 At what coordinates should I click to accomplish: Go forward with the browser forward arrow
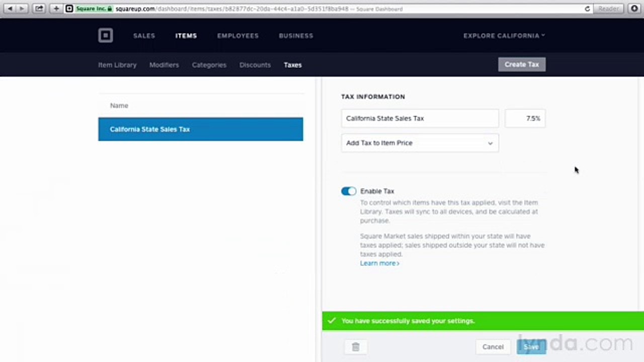pos(22,9)
